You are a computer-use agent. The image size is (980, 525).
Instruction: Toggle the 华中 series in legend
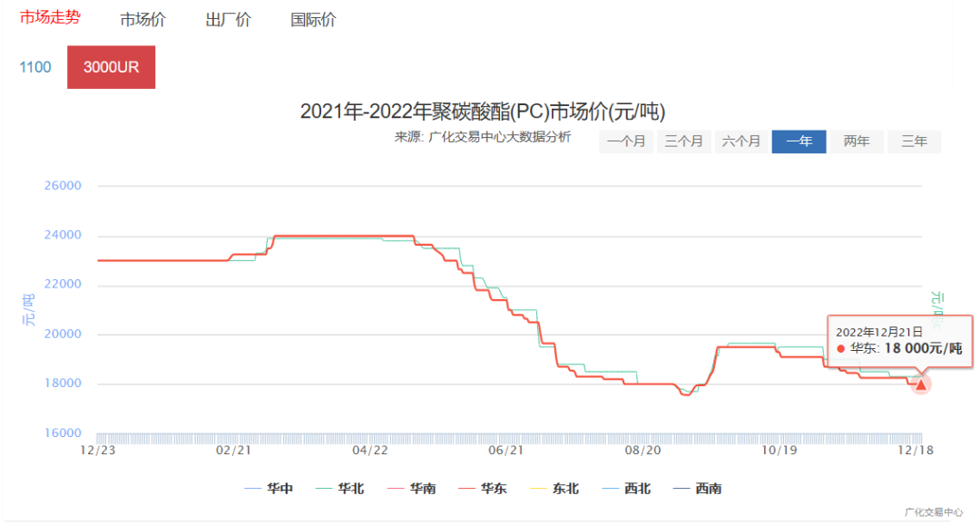click(269, 489)
